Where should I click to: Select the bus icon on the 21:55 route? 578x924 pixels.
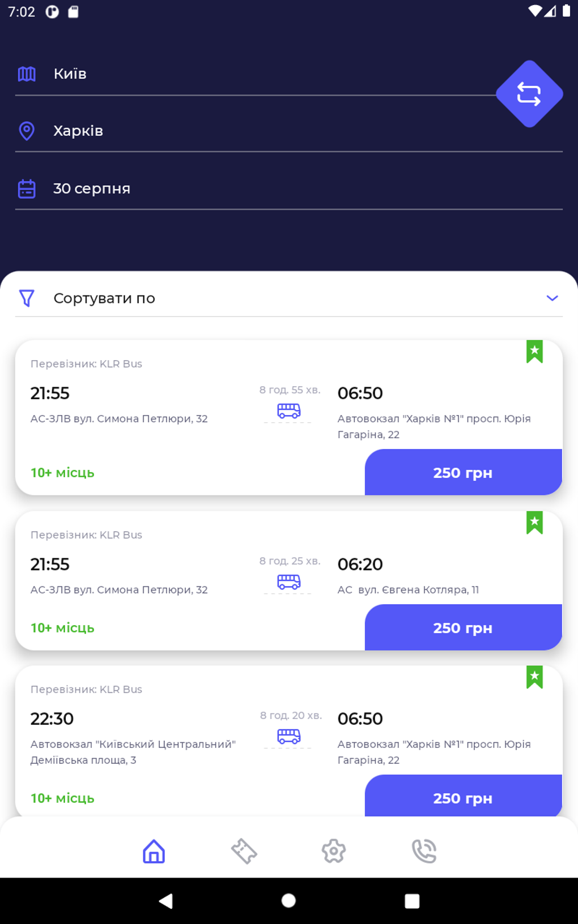(288, 411)
